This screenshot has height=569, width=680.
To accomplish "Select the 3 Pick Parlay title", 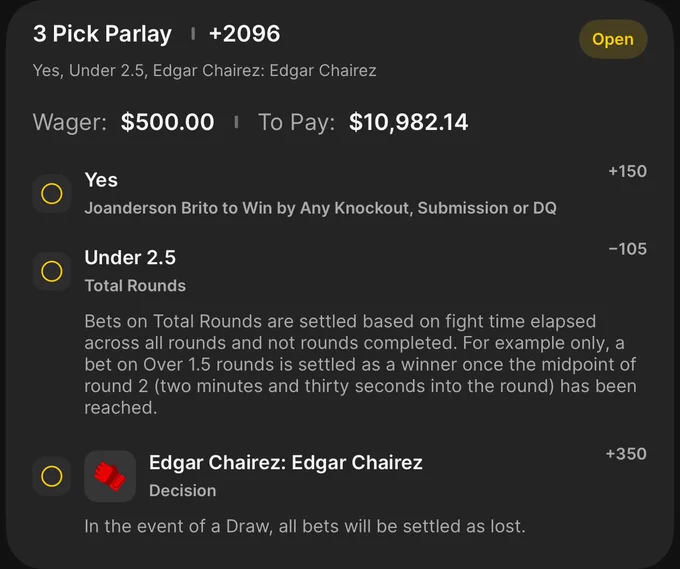I will tap(102, 34).
